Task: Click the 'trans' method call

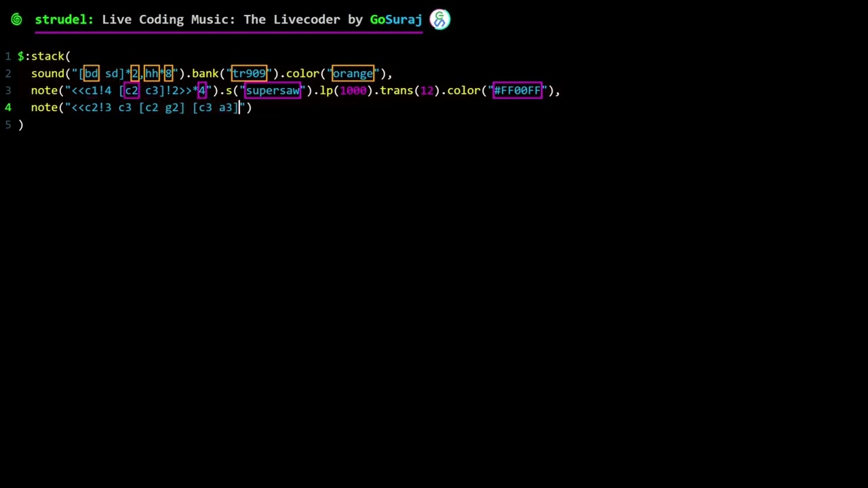Action: pyautogui.click(x=396, y=90)
